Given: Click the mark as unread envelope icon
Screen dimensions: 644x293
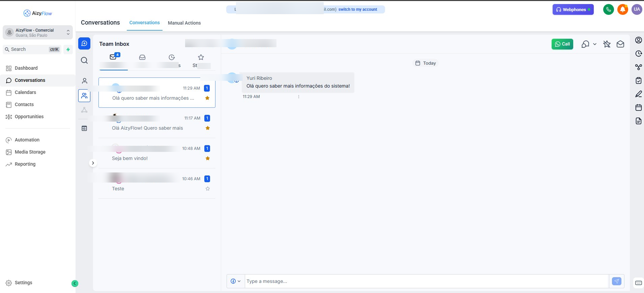Looking at the screenshot, I should (620, 44).
